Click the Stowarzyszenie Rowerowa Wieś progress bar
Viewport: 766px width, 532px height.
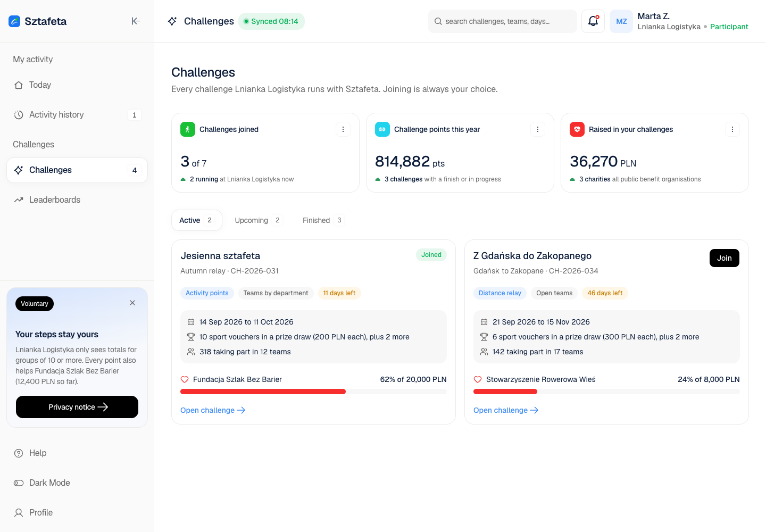pos(606,392)
